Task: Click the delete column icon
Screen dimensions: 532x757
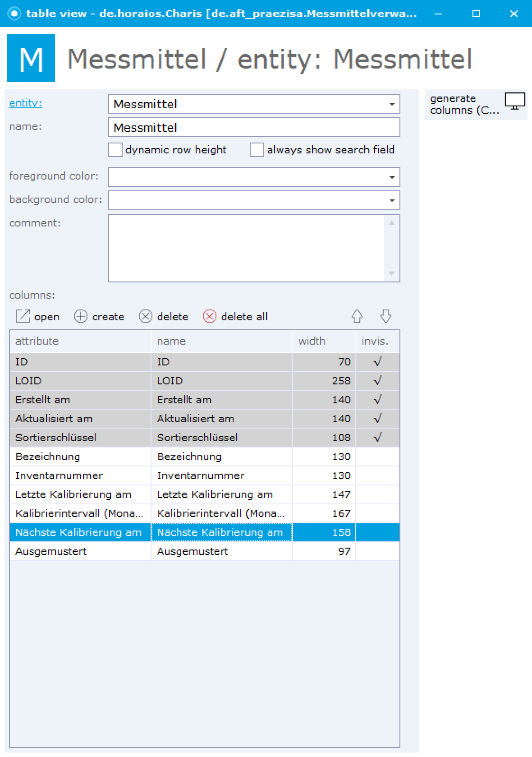Action: [x=145, y=317]
